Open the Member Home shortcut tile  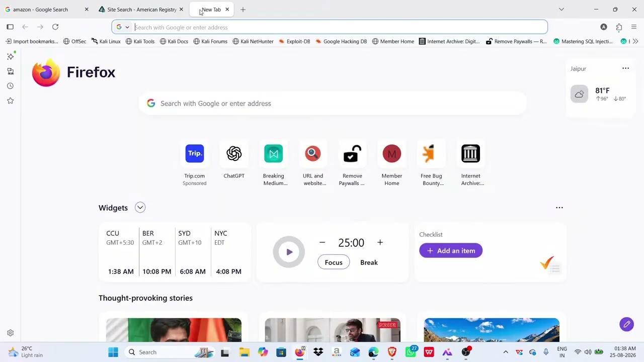392,163
